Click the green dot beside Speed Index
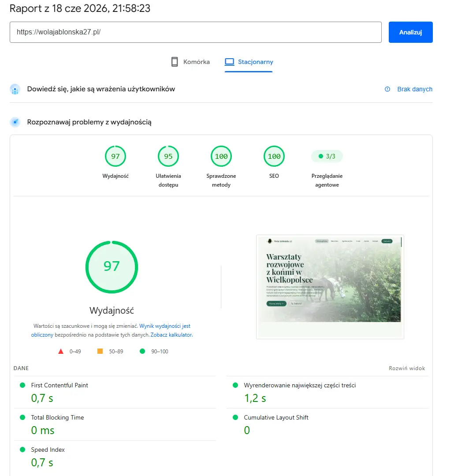 [x=22, y=450]
